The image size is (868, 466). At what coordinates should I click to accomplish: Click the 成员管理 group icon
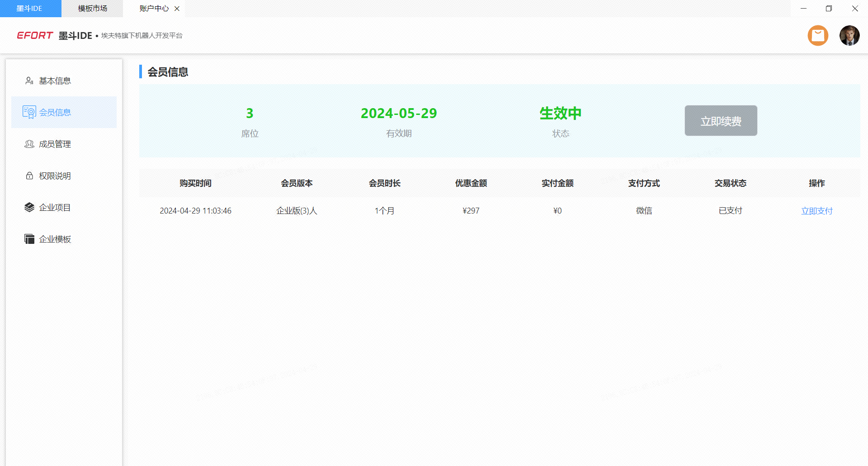[29, 144]
